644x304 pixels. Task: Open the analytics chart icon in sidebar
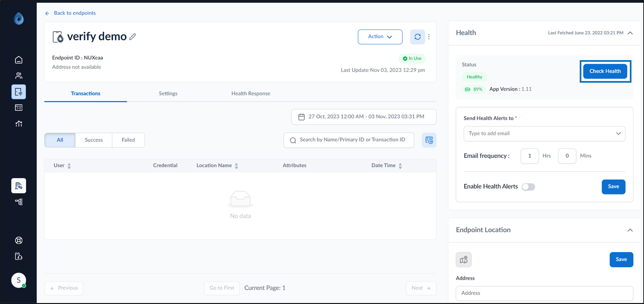tap(19, 124)
